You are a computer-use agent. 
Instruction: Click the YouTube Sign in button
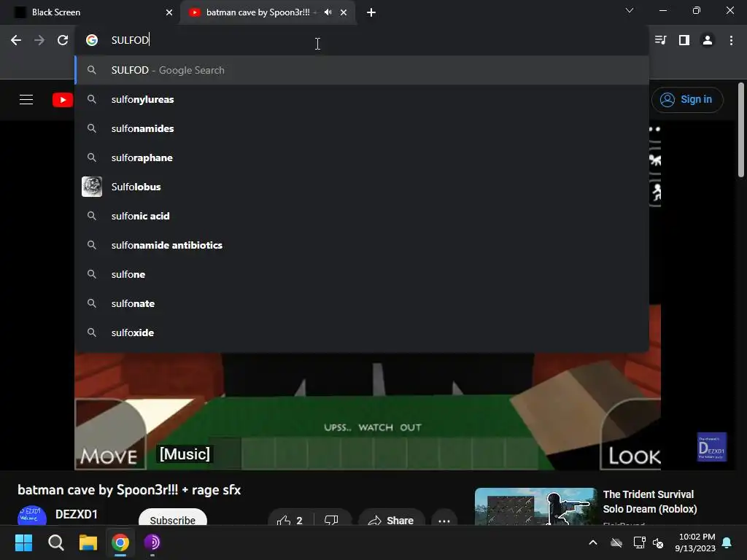pyautogui.click(x=687, y=99)
